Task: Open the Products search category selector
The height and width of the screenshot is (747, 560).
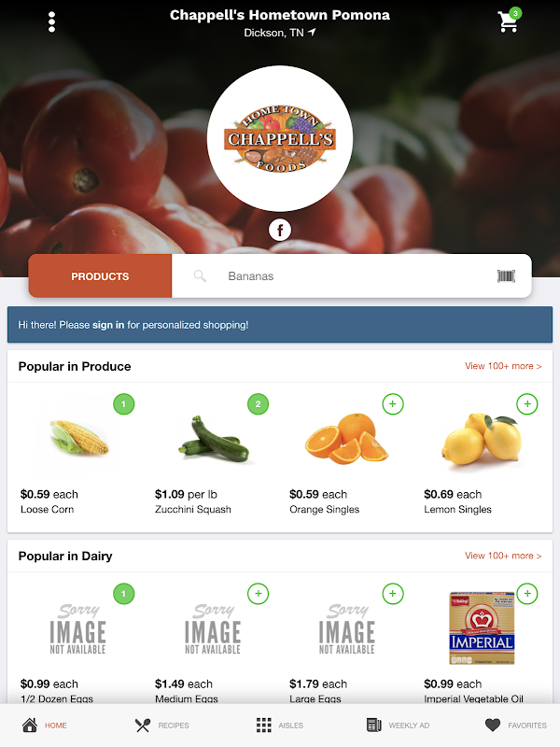Action: tap(100, 276)
